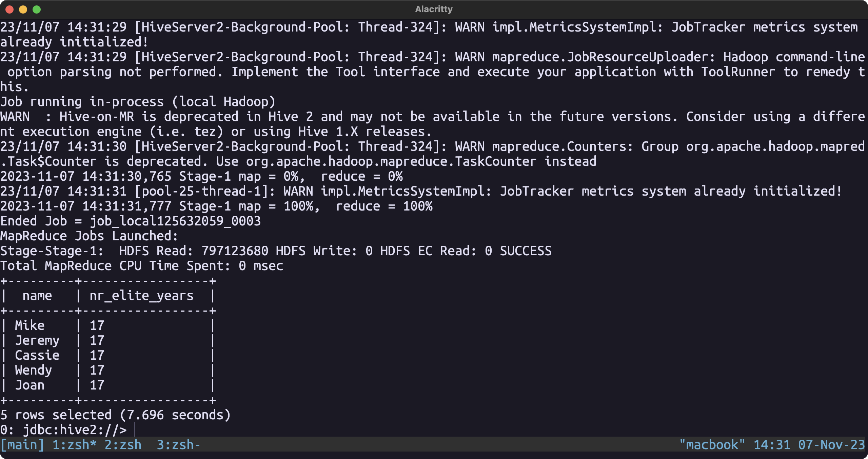Click the red close window button
The width and height of the screenshot is (868, 459).
click(9, 9)
